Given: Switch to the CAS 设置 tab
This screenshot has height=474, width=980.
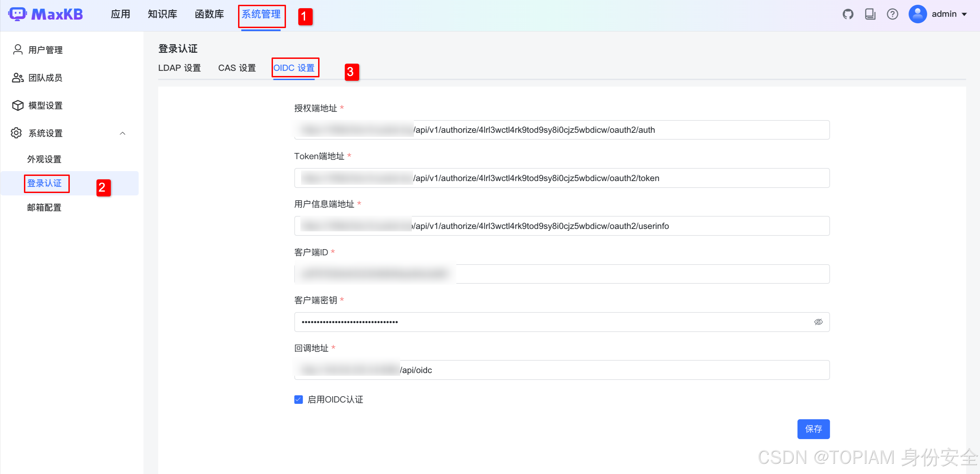Looking at the screenshot, I should coord(237,67).
